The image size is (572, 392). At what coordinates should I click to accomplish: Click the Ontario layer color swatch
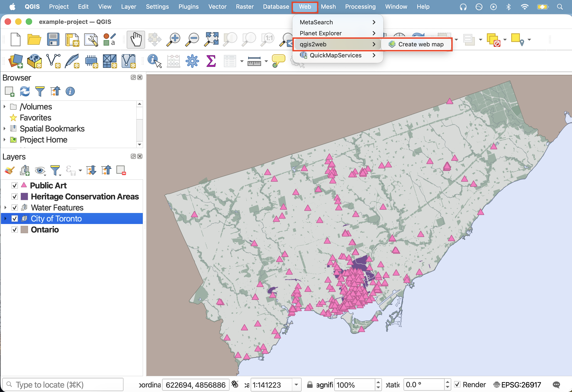[24, 230]
